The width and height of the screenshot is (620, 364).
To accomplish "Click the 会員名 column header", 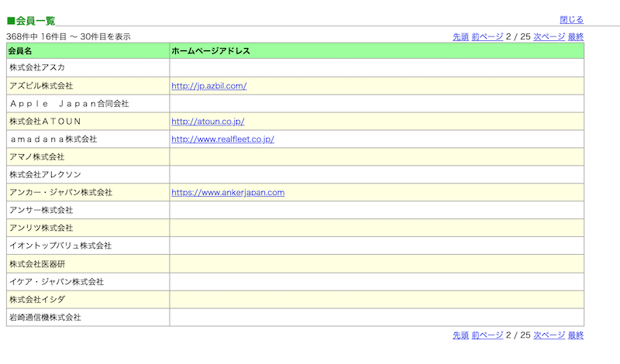I will point(88,51).
